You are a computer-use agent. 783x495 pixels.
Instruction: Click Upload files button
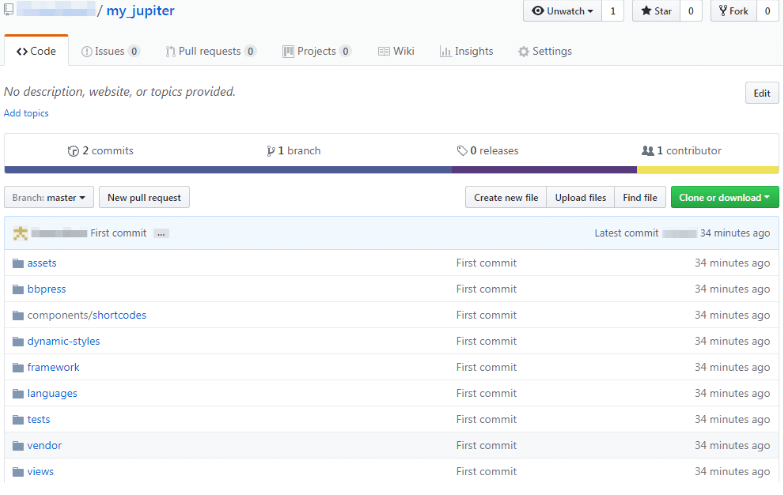(x=580, y=198)
